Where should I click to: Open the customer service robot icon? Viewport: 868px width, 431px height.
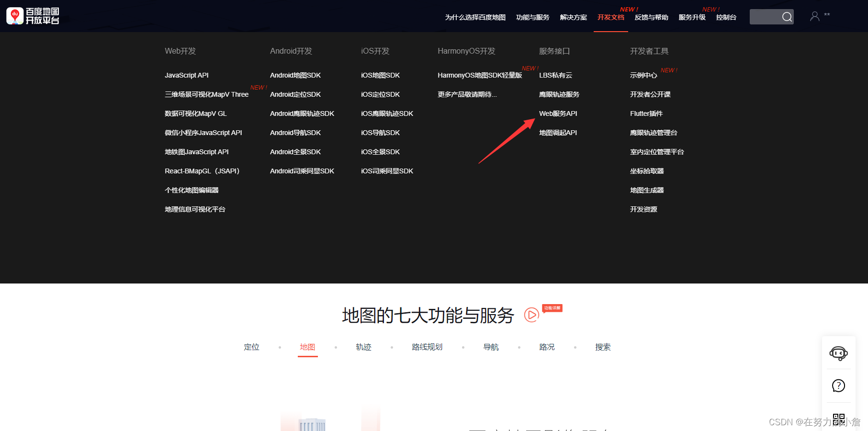tap(839, 353)
